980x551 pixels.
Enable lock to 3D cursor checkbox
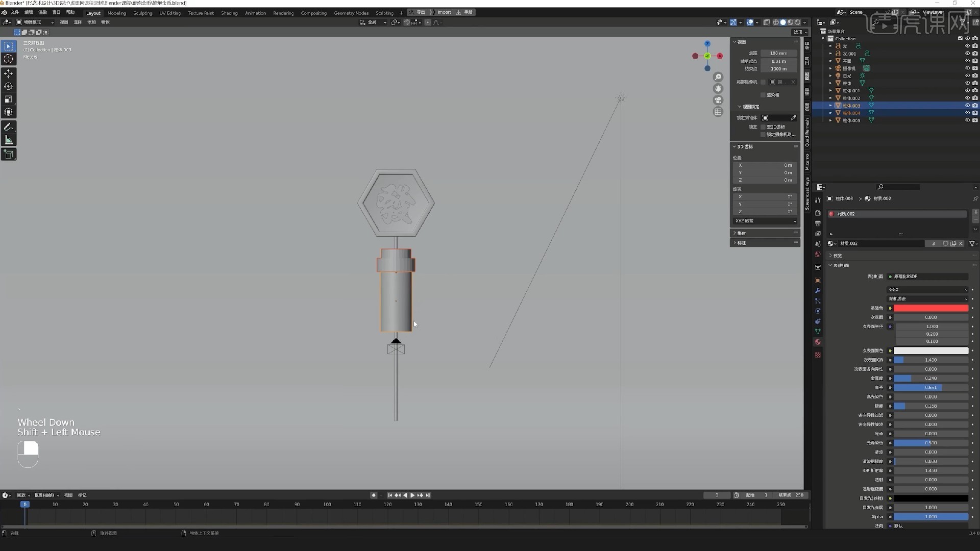pos(763,127)
